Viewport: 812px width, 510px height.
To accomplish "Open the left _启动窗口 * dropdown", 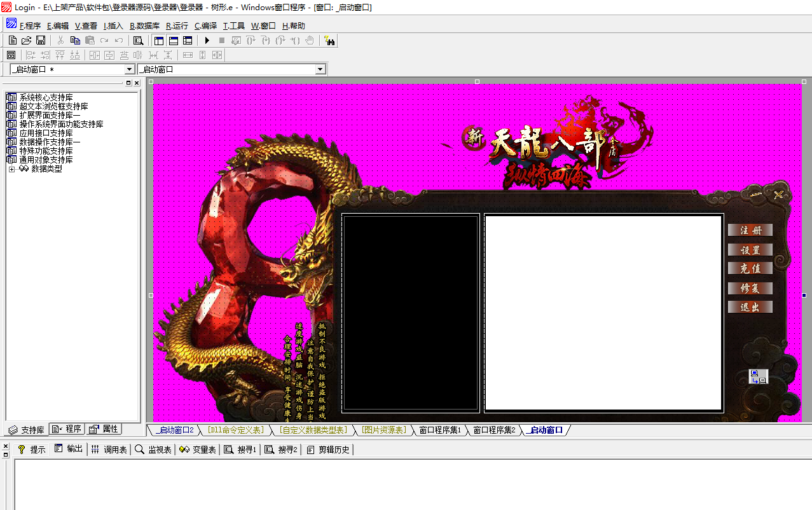I will tap(130, 69).
